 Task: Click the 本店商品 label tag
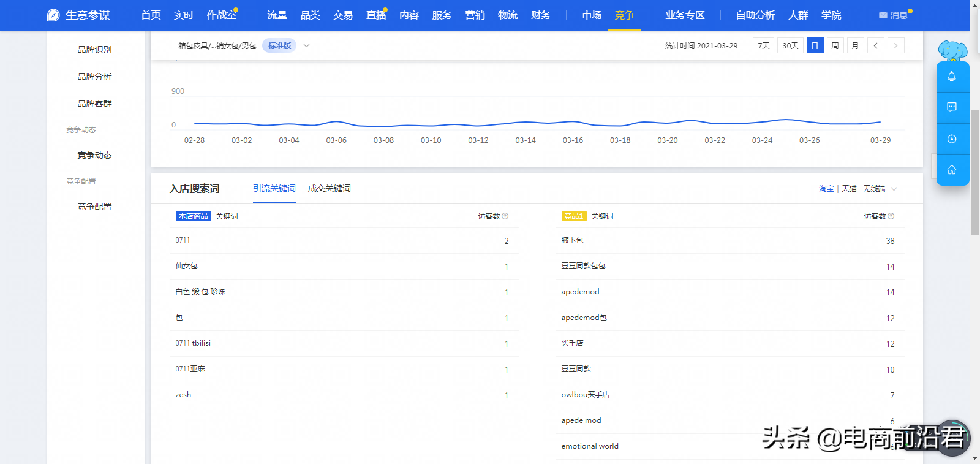click(x=194, y=216)
